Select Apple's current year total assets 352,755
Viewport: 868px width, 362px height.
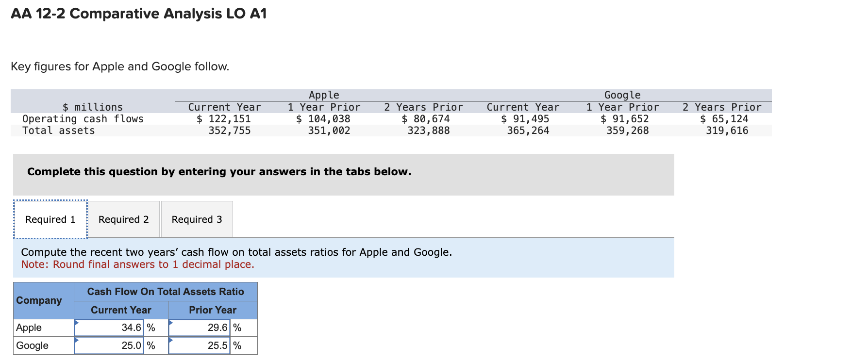click(x=230, y=131)
